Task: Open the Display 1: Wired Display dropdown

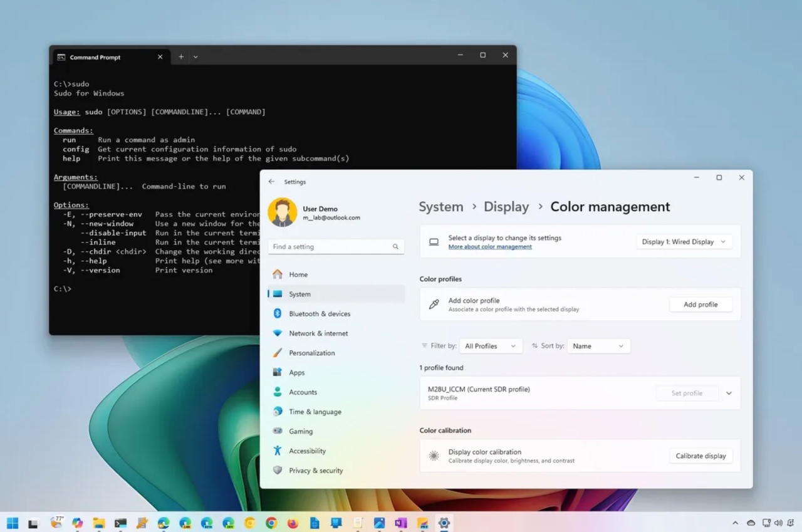Action: (x=684, y=241)
